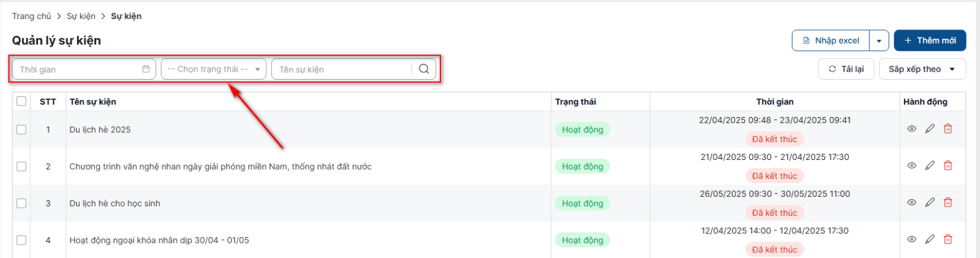The width and height of the screenshot is (980, 258).
Task: Reload the list with Tải lại
Action: click(846, 69)
